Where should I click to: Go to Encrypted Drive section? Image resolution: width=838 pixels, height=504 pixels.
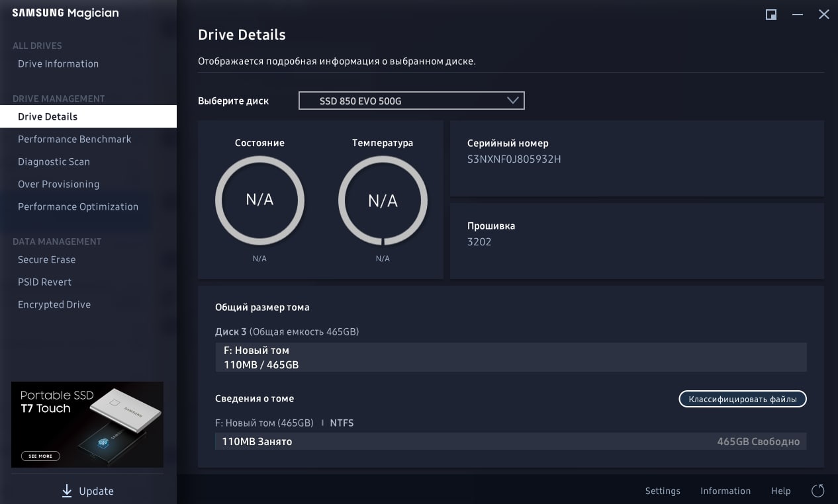pyautogui.click(x=54, y=304)
